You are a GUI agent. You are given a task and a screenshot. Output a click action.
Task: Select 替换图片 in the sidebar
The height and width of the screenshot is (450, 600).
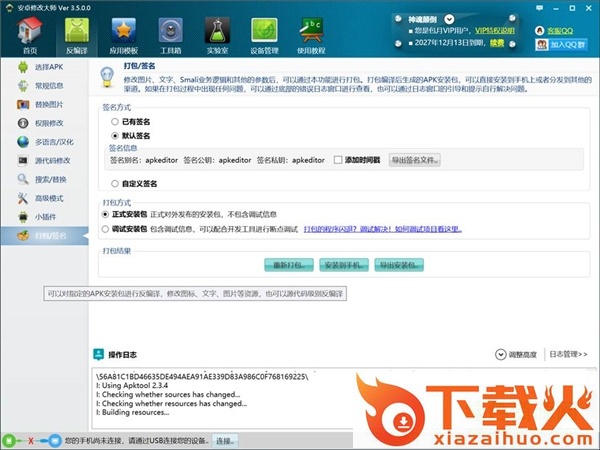[48, 104]
